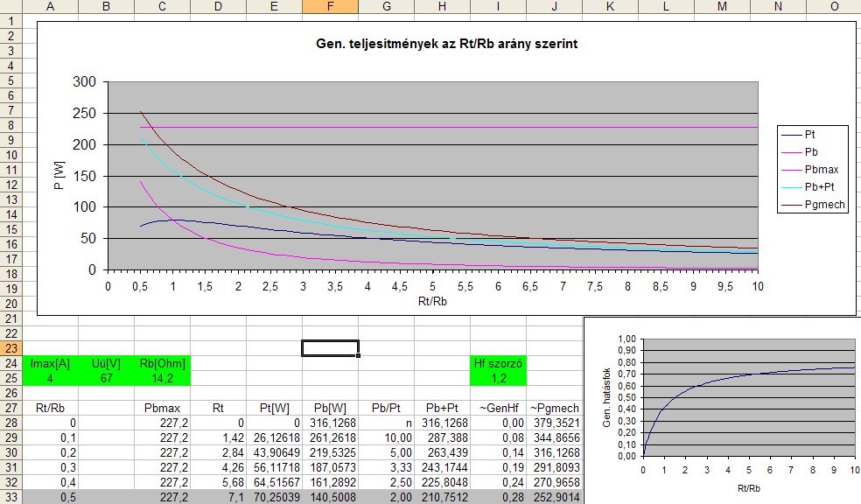Select column header O

click(x=834, y=7)
